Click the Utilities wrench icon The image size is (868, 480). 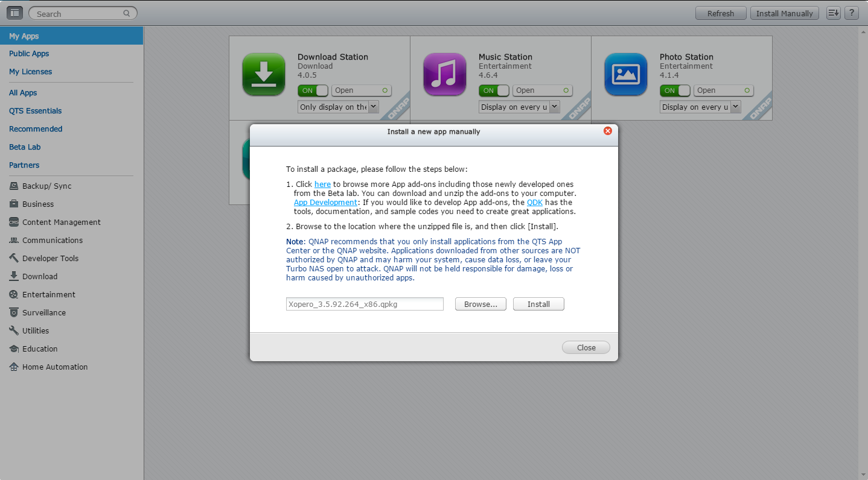[x=13, y=330]
